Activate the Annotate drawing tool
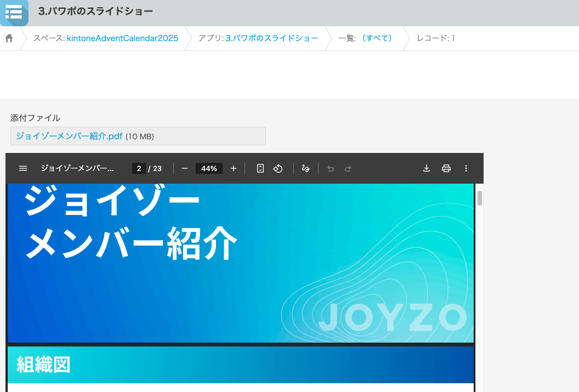The image size is (579, 392). point(305,168)
